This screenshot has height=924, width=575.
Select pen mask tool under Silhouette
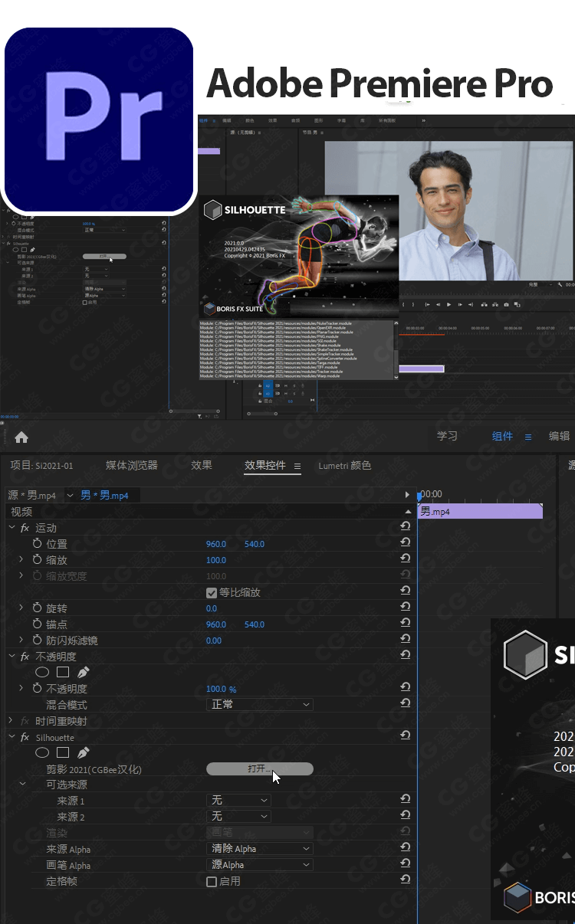pyautogui.click(x=83, y=753)
